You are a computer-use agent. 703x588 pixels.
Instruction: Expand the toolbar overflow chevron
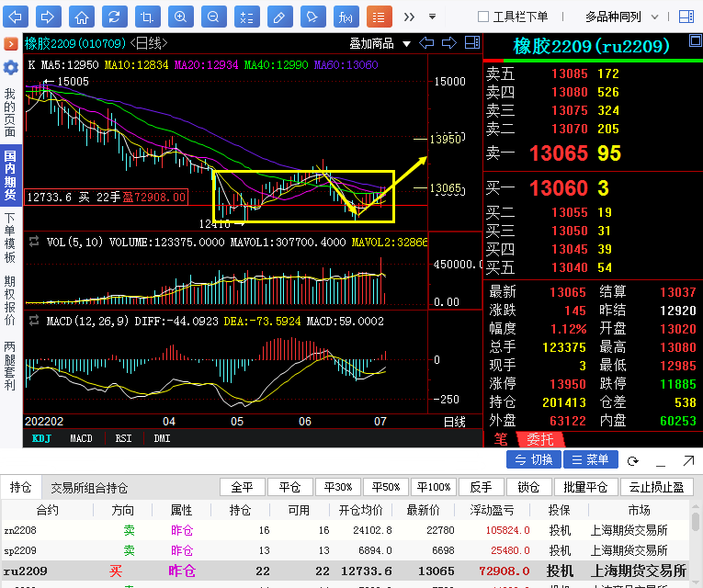tap(409, 17)
